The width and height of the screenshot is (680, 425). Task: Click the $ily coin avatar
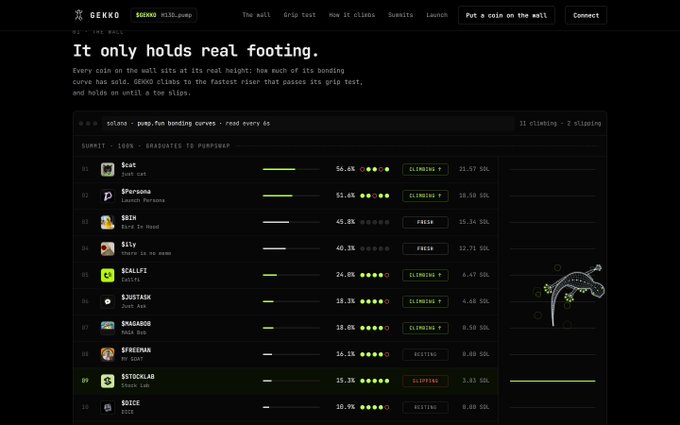click(108, 248)
